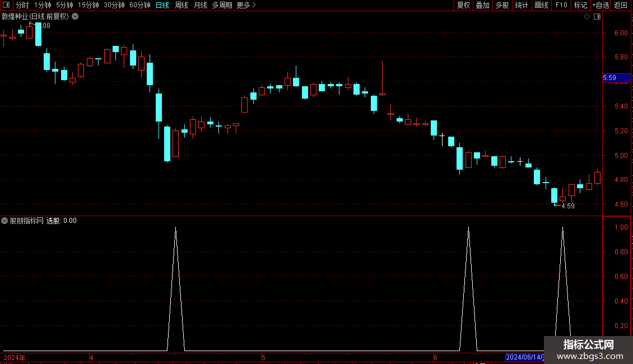633x364 pixels.
Task: Select the 60分钟 period
Action: (139, 5)
